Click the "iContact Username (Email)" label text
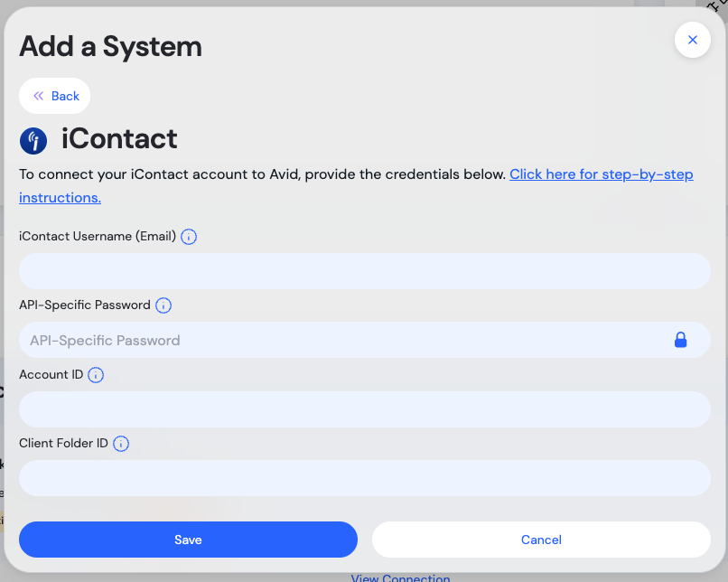Image resolution: width=728 pixels, height=582 pixels. (x=98, y=237)
